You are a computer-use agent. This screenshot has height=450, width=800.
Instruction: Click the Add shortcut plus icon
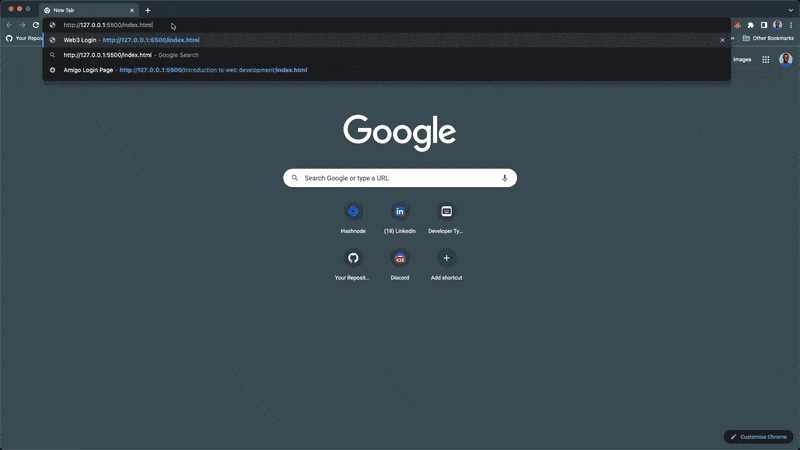(x=446, y=258)
